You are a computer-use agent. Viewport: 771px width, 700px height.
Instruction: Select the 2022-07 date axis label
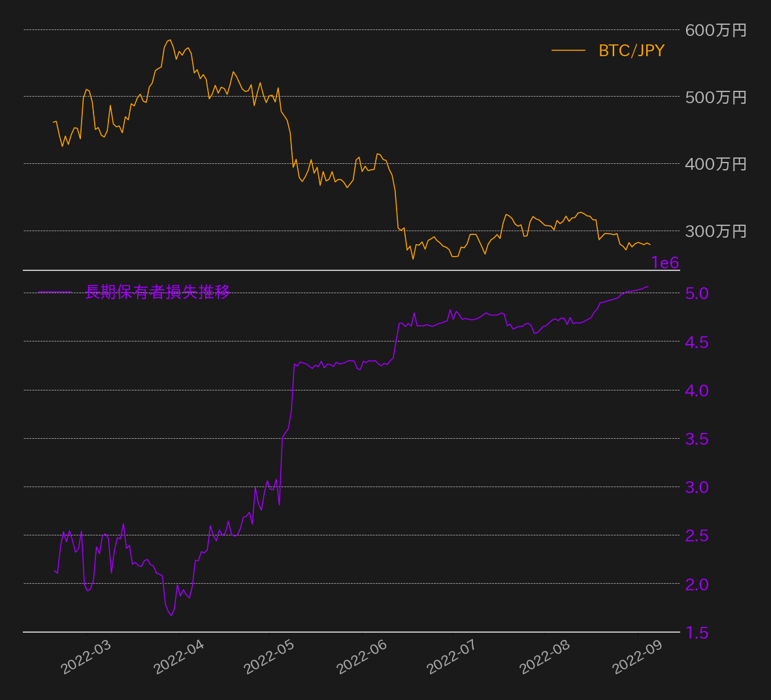(x=451, y=657)
